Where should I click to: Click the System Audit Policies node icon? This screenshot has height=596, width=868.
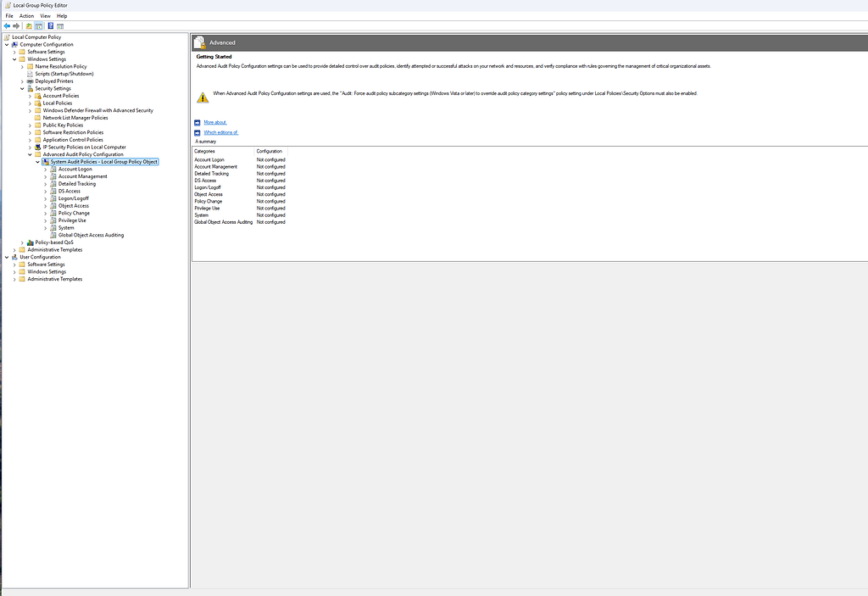tap(46, 162)
